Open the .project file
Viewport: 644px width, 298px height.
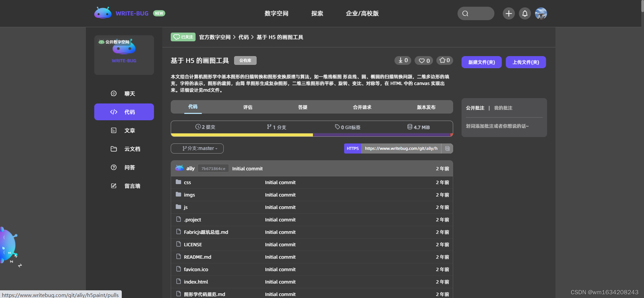(x=193, y=220)
